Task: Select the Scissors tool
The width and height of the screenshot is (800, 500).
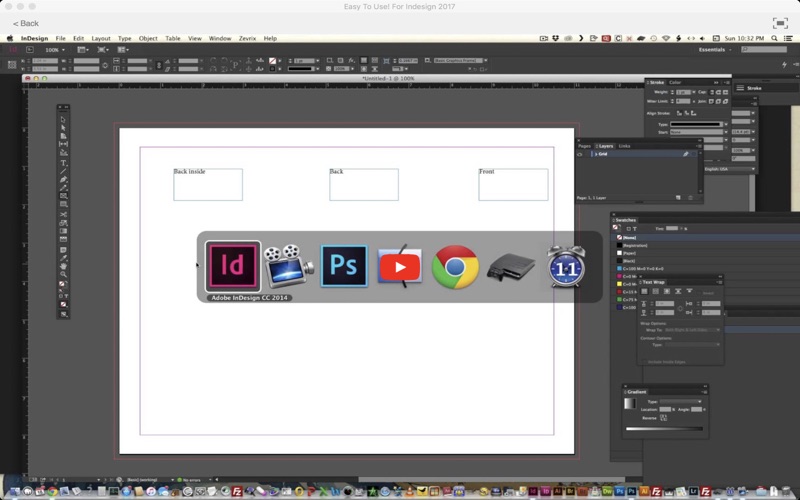Action: click(x=63, y=214)
